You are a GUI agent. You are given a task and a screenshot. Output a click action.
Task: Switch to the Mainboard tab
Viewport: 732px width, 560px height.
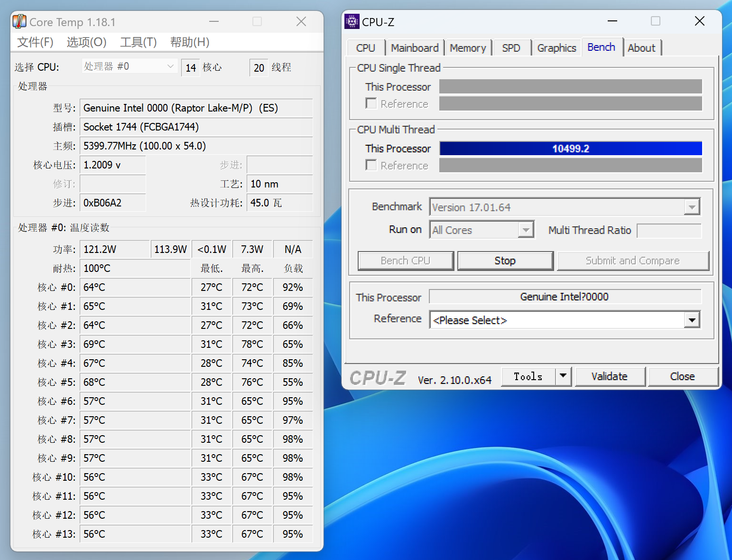415,48
